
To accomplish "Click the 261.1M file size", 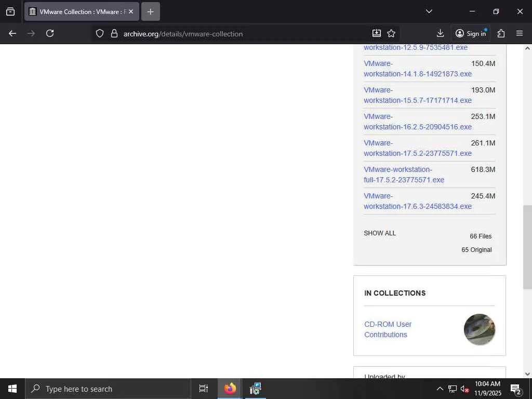I will tap(483, 143).
